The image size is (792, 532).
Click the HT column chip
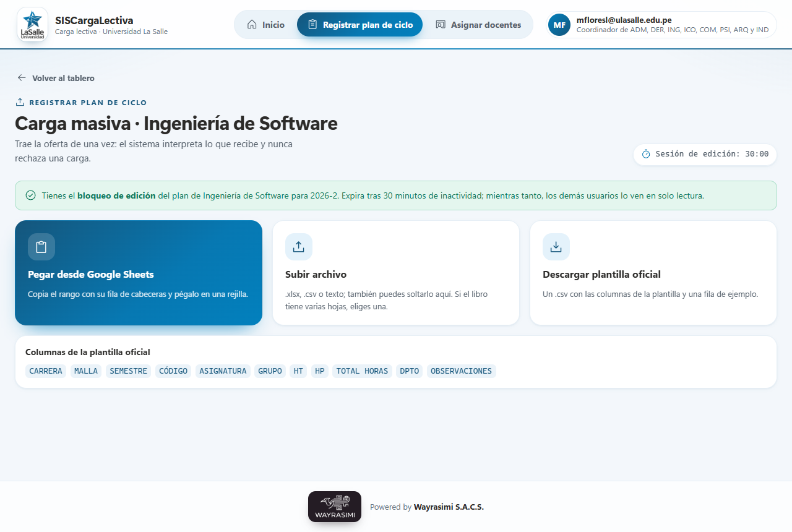[x=299, y=371]
